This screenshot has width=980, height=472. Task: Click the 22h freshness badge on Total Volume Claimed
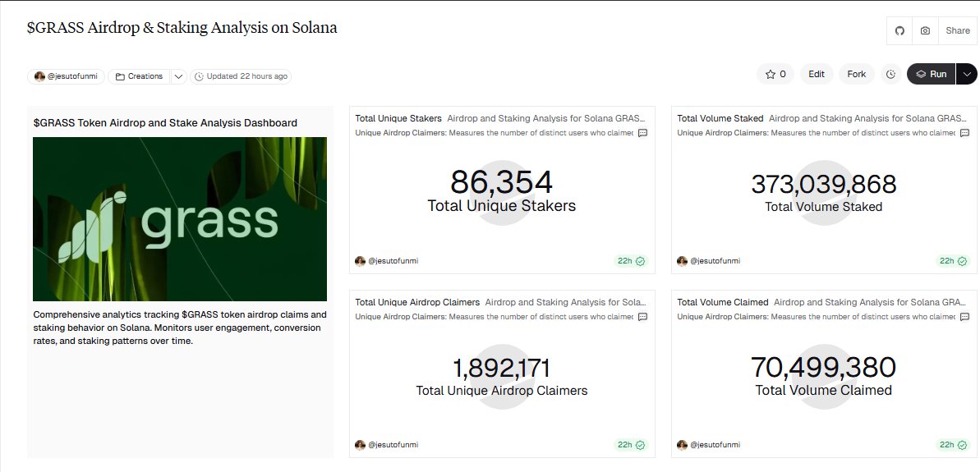(953, 445)
